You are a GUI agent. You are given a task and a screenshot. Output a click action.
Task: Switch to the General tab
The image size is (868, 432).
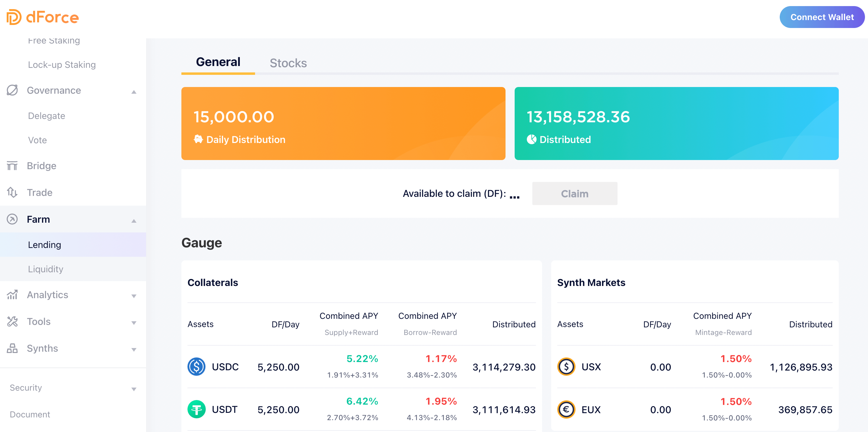click(x=218, y=62)
